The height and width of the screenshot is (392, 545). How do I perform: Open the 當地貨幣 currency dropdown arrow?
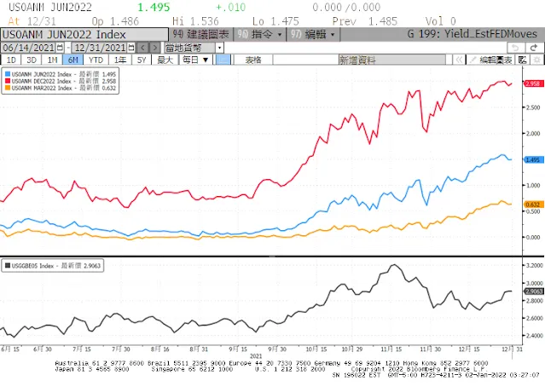(x=220, y=48)
